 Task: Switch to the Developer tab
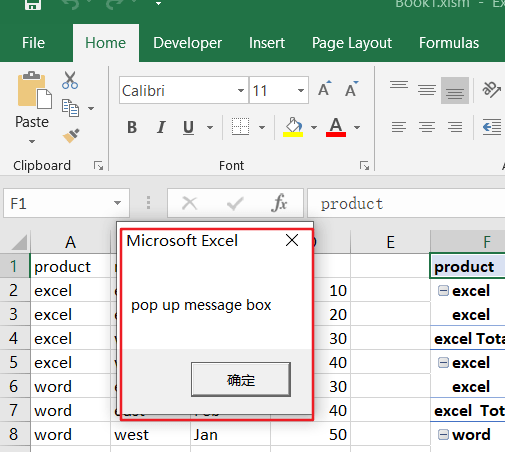point(188,43)
